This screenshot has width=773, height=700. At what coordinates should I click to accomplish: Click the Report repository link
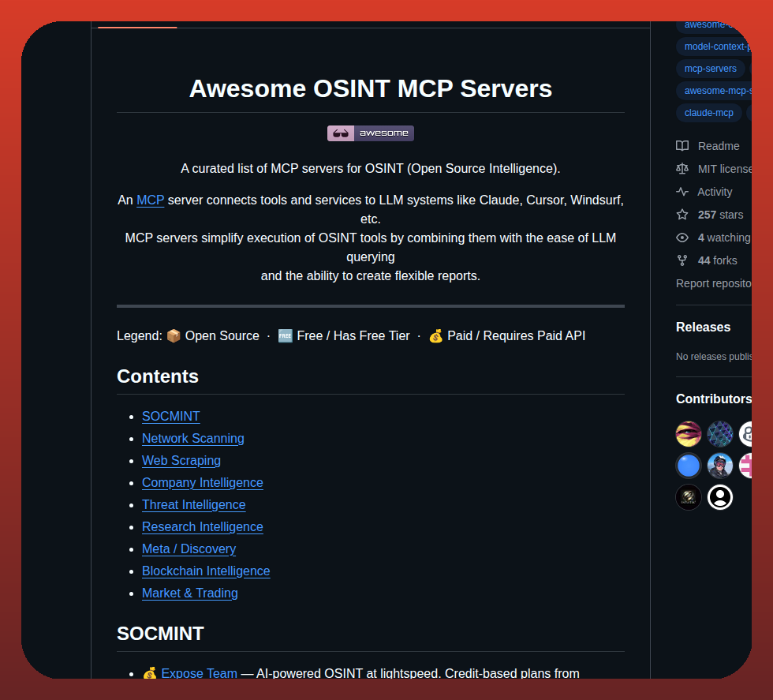(714, 283)
